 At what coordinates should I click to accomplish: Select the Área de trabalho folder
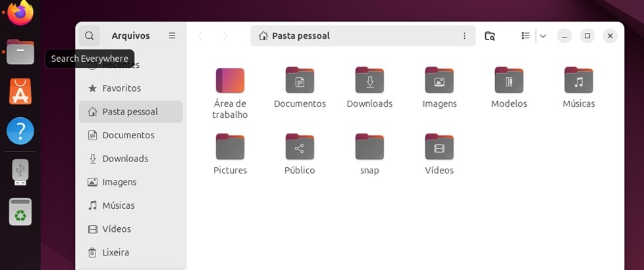[x=230, y=80]
